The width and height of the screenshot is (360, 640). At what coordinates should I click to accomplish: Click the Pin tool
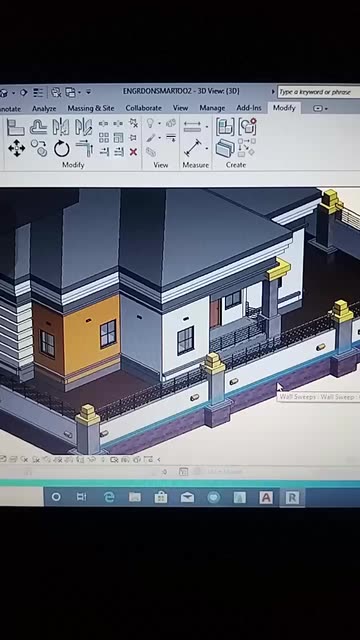[133, 138]
